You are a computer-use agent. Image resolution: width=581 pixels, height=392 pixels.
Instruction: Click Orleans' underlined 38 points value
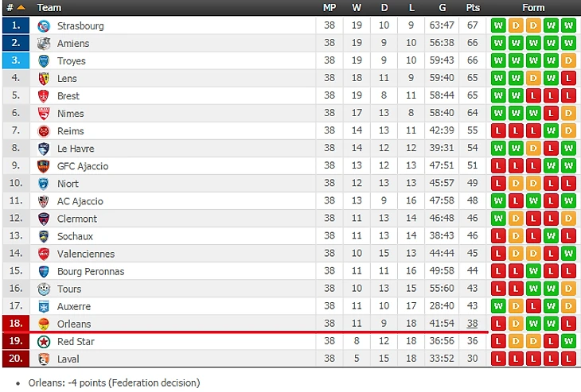(x=473, y=324)
